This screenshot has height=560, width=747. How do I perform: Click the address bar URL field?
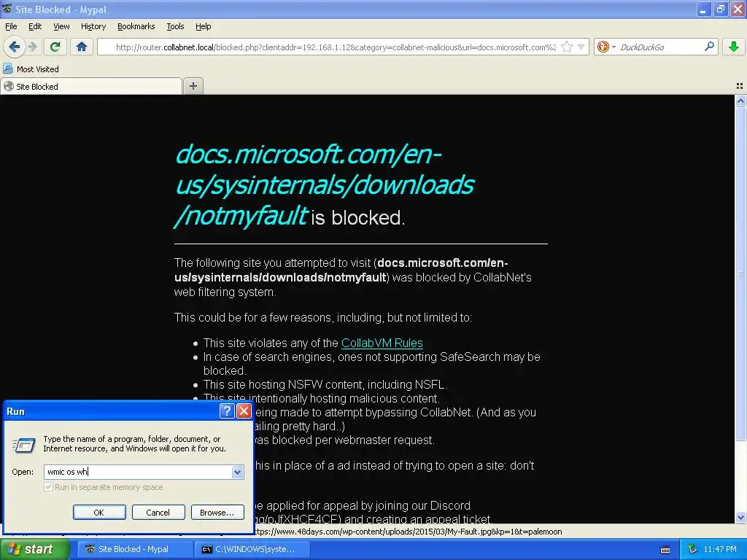(x=336, y=47)
